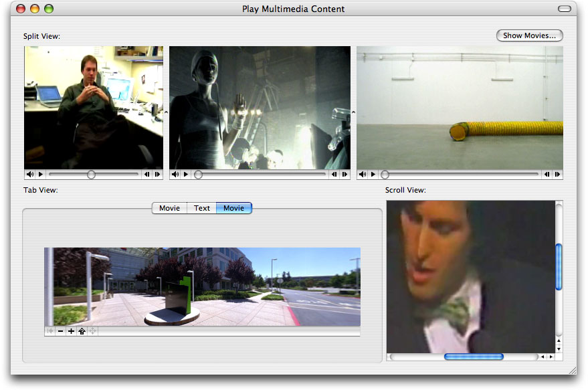
Task: Click the step-back icon on the first movie
Action: pyautogui.click(x=146, y=174)
